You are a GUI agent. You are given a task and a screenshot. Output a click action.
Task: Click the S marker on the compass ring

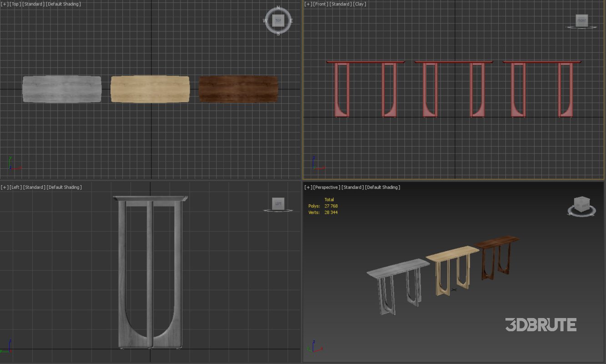coord(278,33)
